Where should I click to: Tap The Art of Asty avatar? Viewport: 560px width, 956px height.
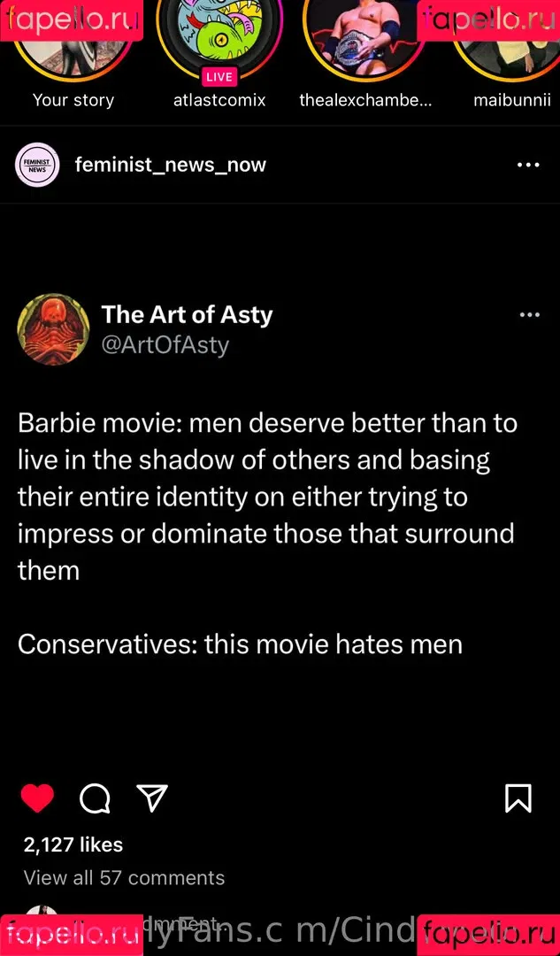click(x=54, y=329)
